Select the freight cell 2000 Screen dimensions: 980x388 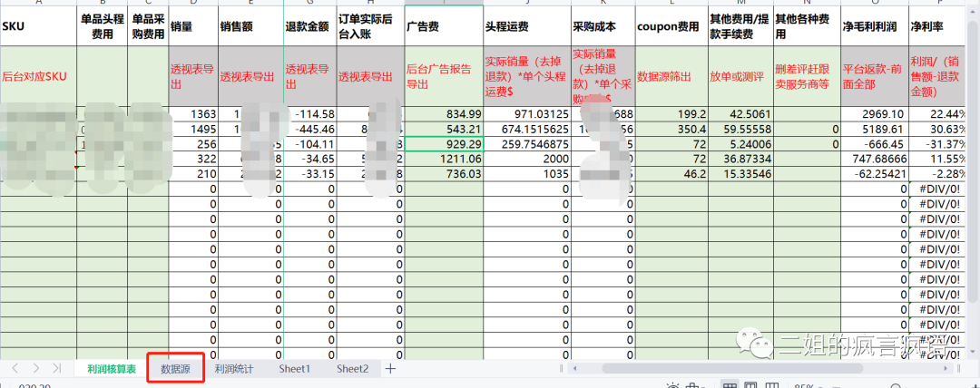tap(527, 160)
